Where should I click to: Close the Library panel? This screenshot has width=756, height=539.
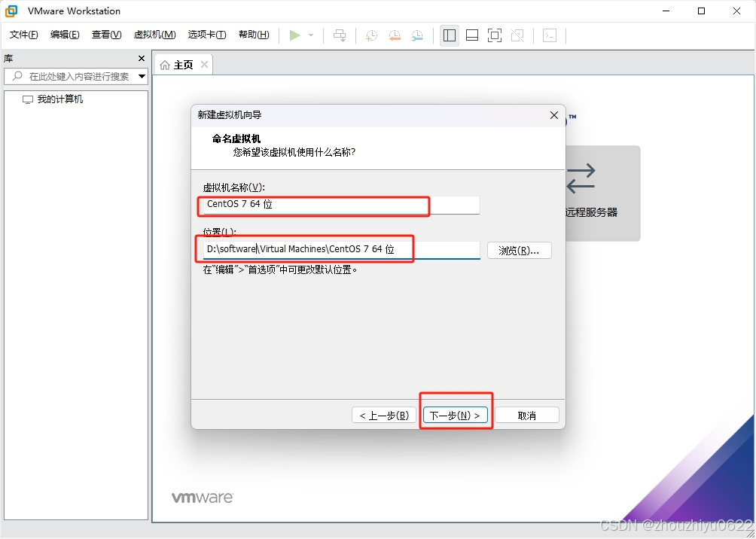click(142, 58)
